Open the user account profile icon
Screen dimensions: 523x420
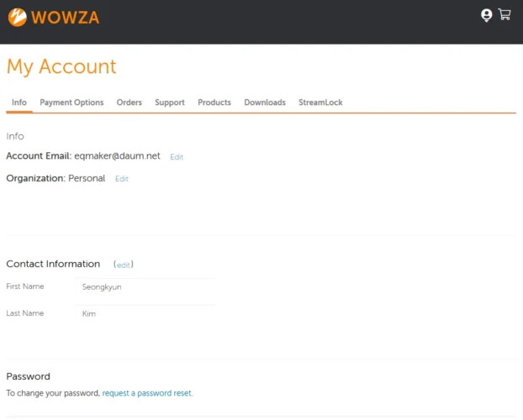point(486,15)
